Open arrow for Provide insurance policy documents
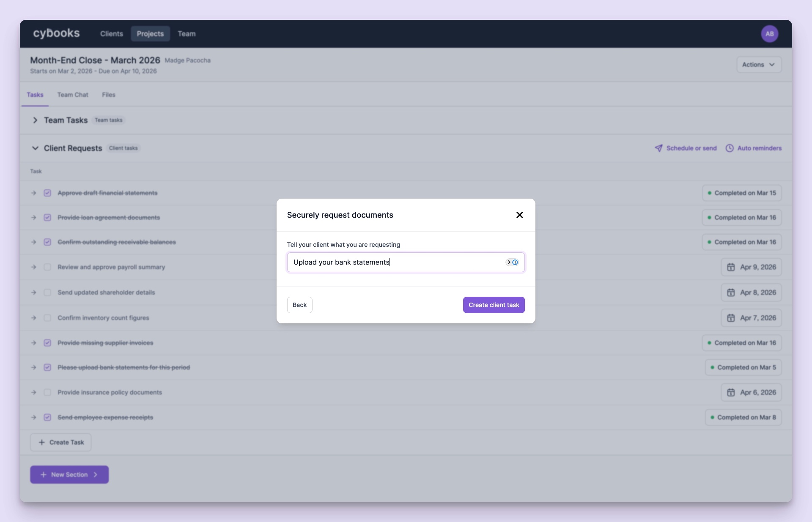Viewport: 812px width, 522px height. tap(34, 393)
